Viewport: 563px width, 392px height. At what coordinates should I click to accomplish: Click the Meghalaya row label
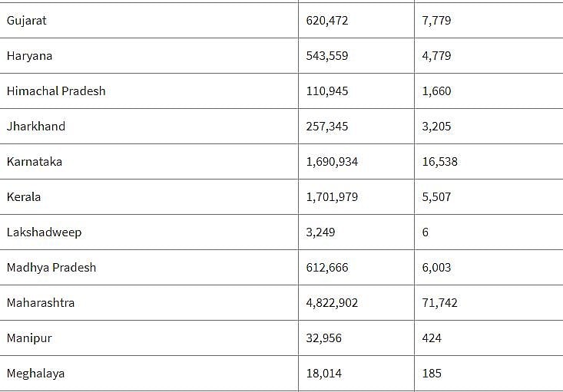tap(35, 374)
